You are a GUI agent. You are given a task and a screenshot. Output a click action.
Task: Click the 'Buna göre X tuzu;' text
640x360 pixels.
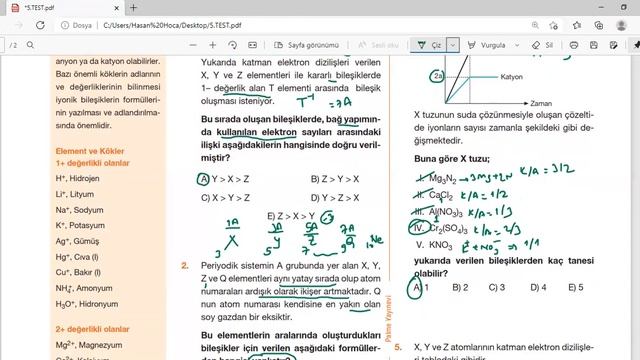(452, 159)
